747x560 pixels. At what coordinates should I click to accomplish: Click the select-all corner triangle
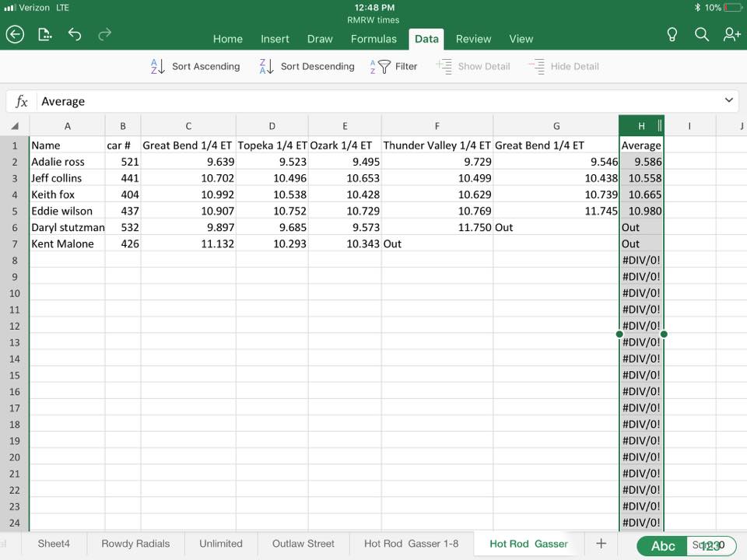15,126
